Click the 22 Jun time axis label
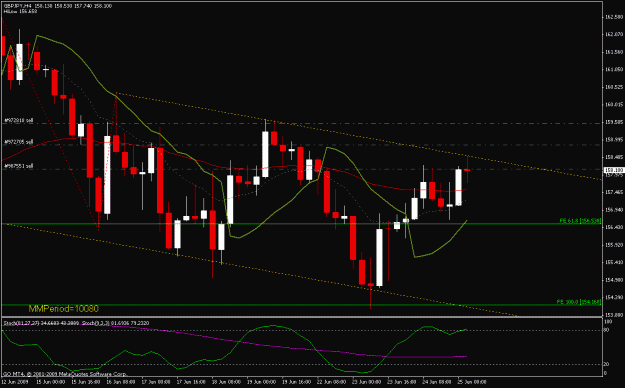 tap(332, 382)
